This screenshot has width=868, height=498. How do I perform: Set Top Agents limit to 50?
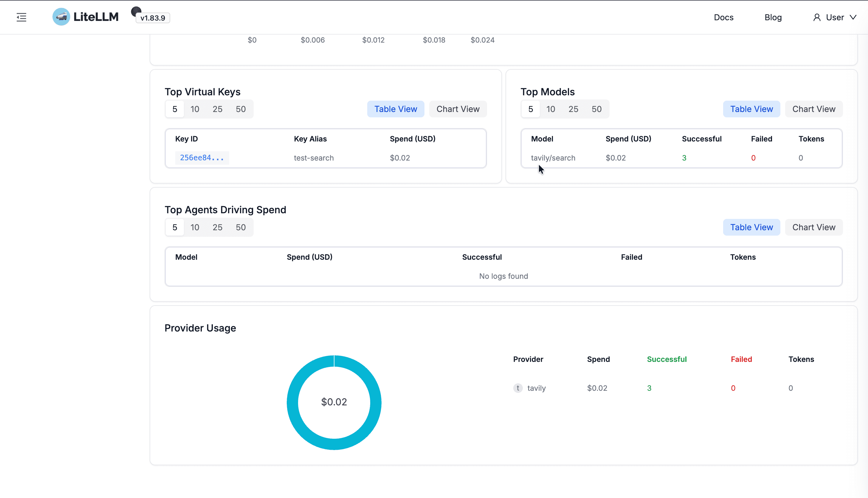pyautogui.click(x=241, y=227)
